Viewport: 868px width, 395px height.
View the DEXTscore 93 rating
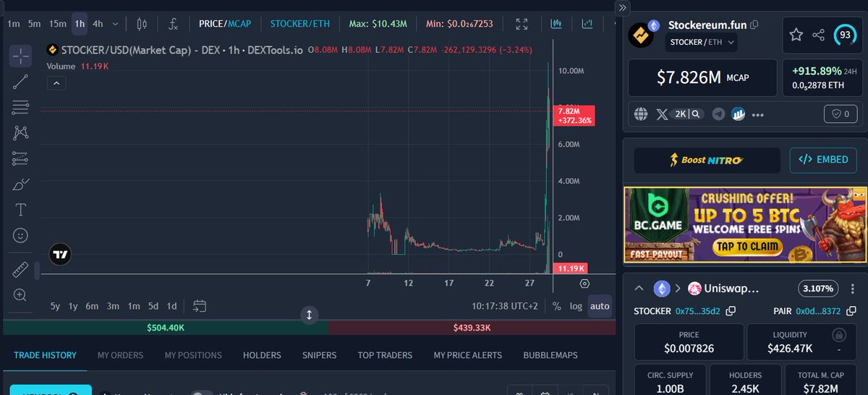845,35
